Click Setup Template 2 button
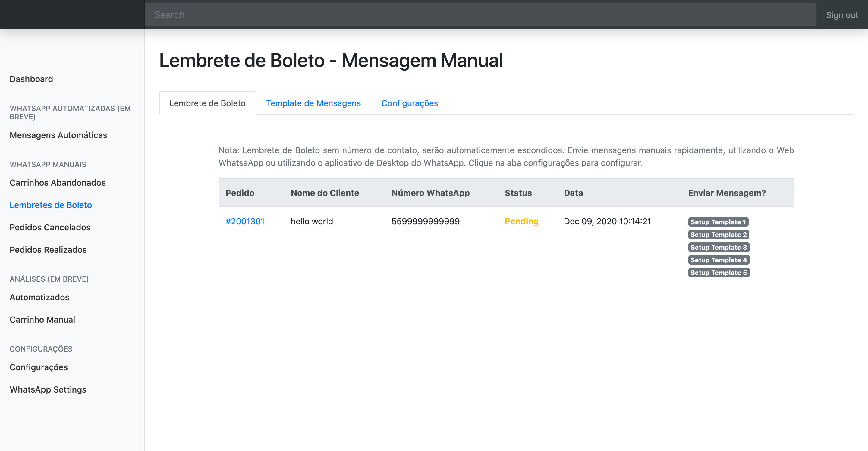Viewport: 868px width, 451px height. (719, 235)
